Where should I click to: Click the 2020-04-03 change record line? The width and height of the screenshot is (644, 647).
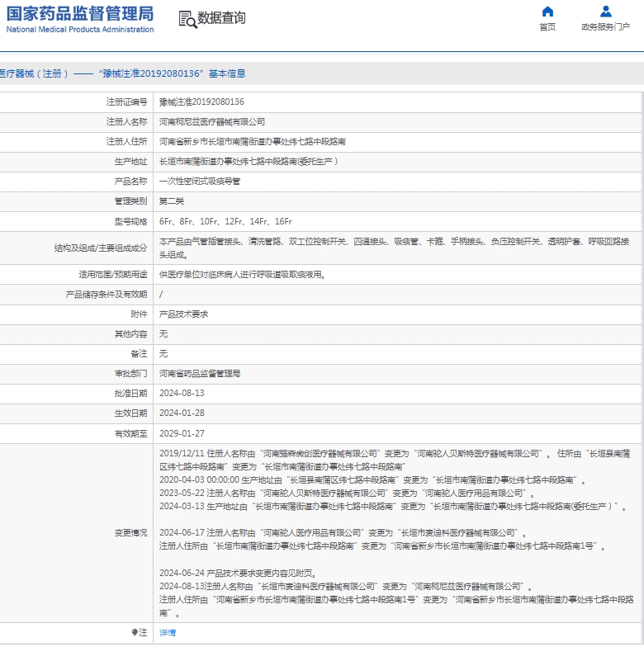coord(373,480)
